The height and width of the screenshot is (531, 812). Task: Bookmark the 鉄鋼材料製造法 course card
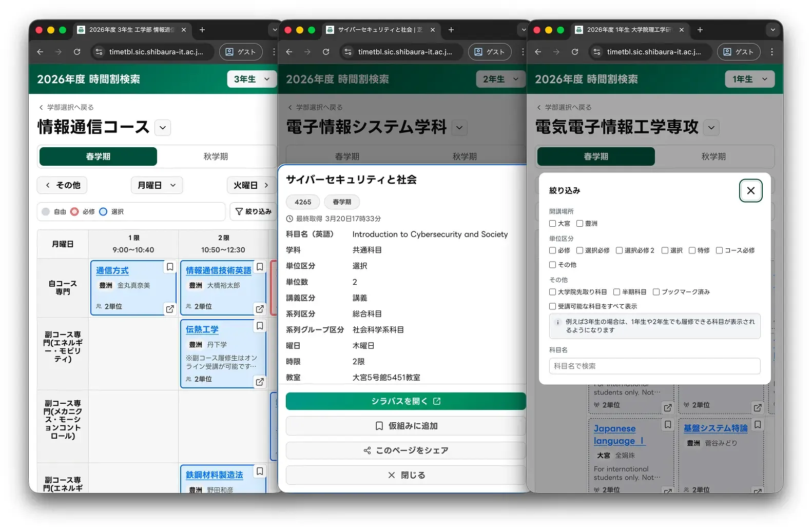tap(260, 471)
